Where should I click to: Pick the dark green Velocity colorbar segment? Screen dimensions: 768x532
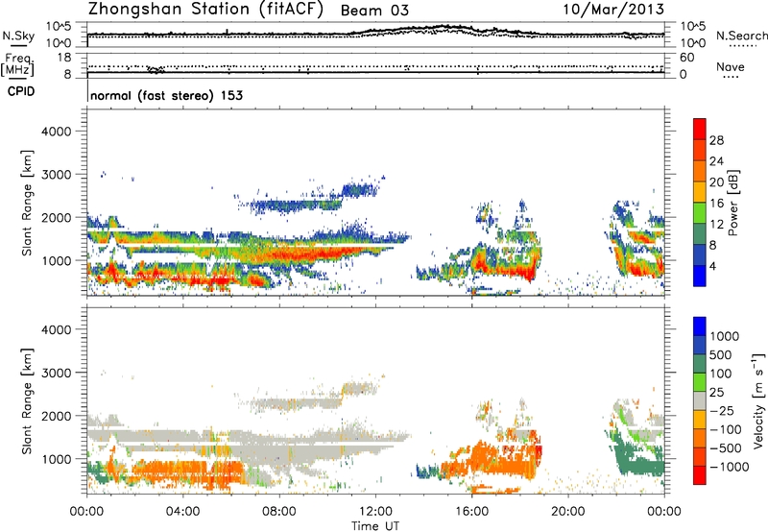point(700,365)
